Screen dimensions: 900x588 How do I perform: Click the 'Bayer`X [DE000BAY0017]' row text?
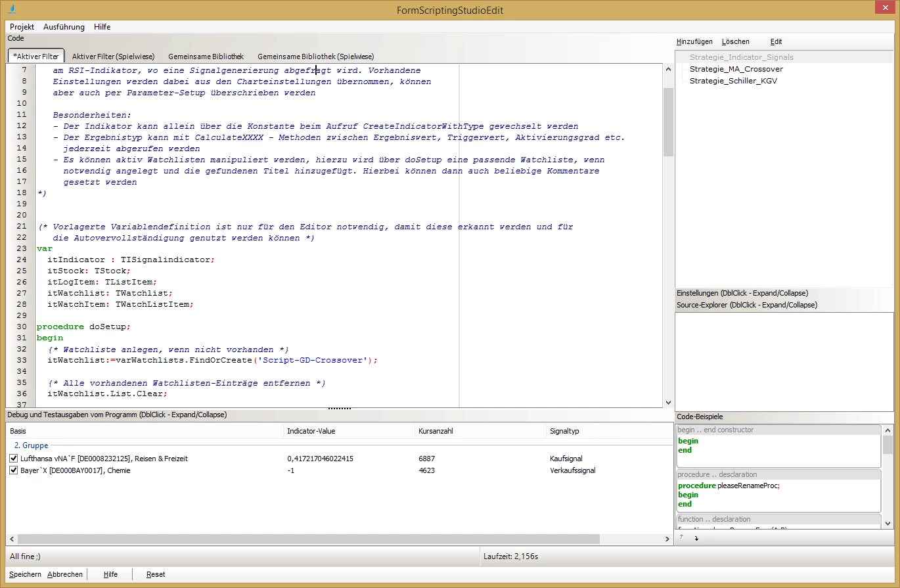click(76, 470)
